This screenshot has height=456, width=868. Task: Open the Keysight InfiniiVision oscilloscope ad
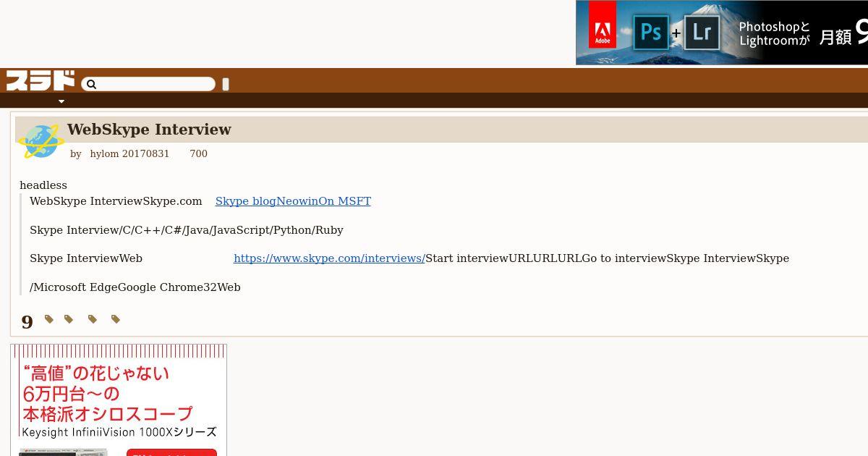pos(119,400)
